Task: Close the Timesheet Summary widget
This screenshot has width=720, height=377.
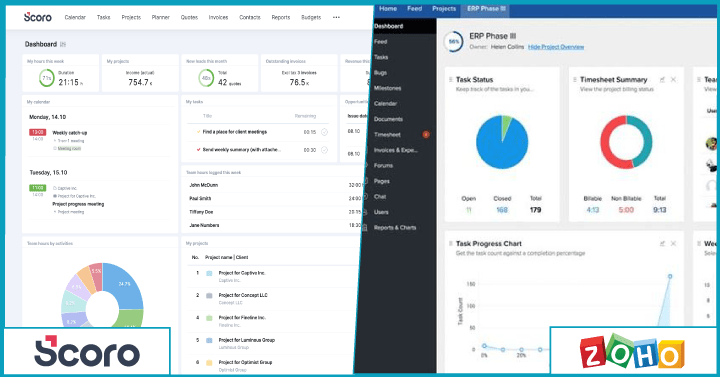Action: (x=673, y=79)
